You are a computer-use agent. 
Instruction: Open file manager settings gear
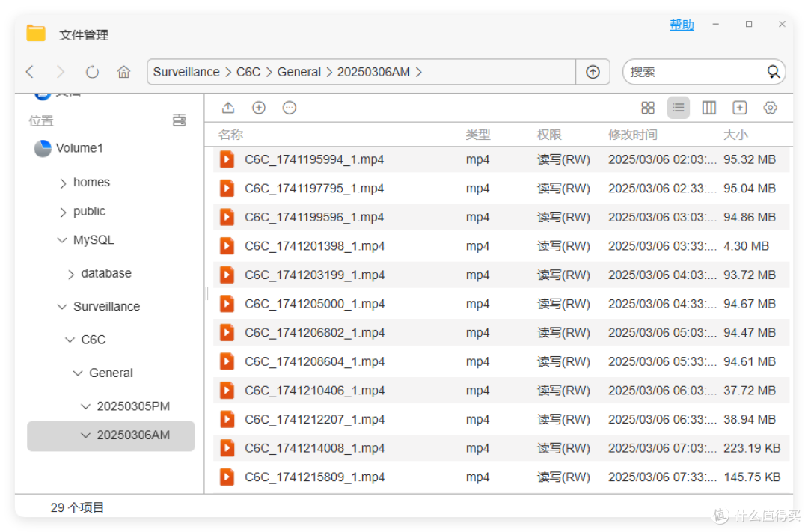coord(771,108)
